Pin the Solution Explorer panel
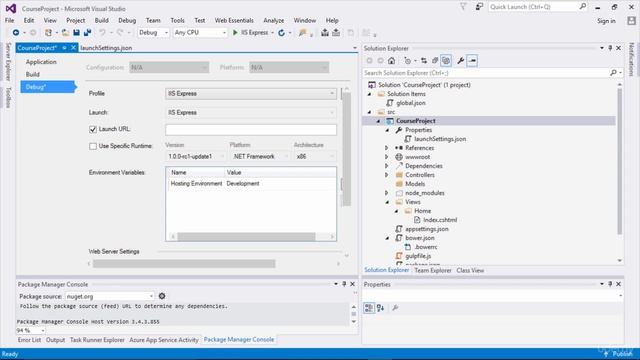The image size is (640, 360). click(x=610, y=48)
